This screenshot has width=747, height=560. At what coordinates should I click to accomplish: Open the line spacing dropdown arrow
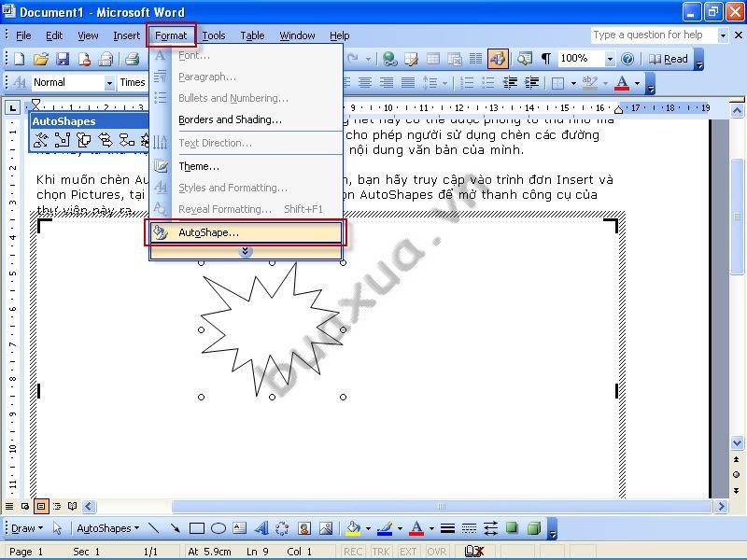click(x=444, y=83)
